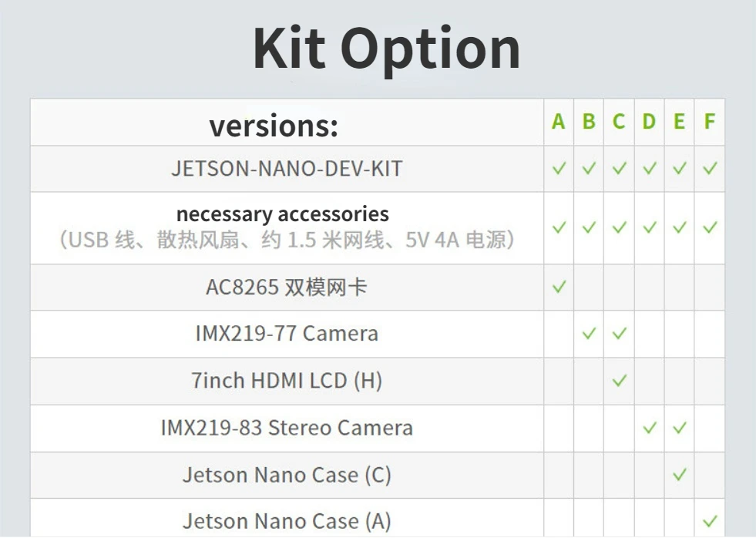Click the Kit Option heading
This screenshot has height=538, width=756.
point(386,49)
